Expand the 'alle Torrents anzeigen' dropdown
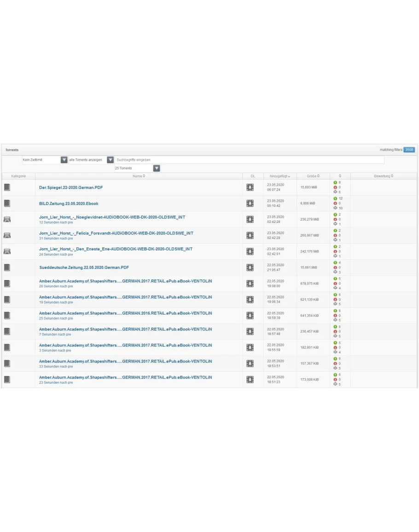Screen dimensions: 419x532 [x=110, y=160]
